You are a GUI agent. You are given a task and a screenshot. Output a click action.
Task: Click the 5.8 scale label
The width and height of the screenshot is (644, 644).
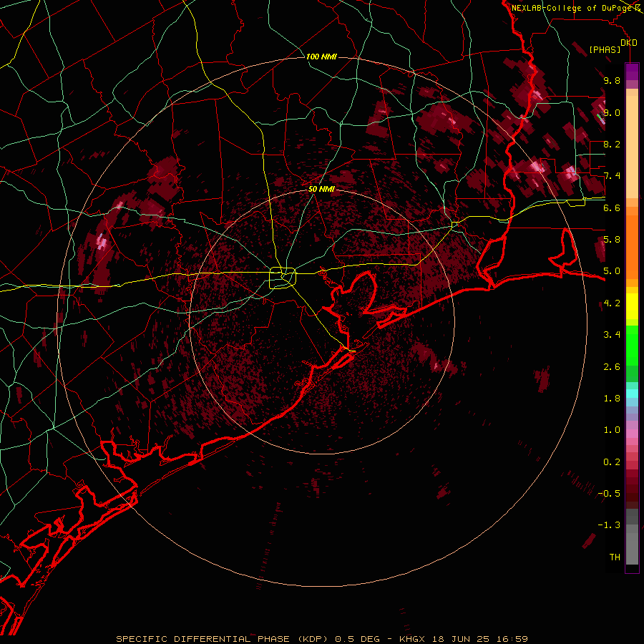[x=612, y=240]
